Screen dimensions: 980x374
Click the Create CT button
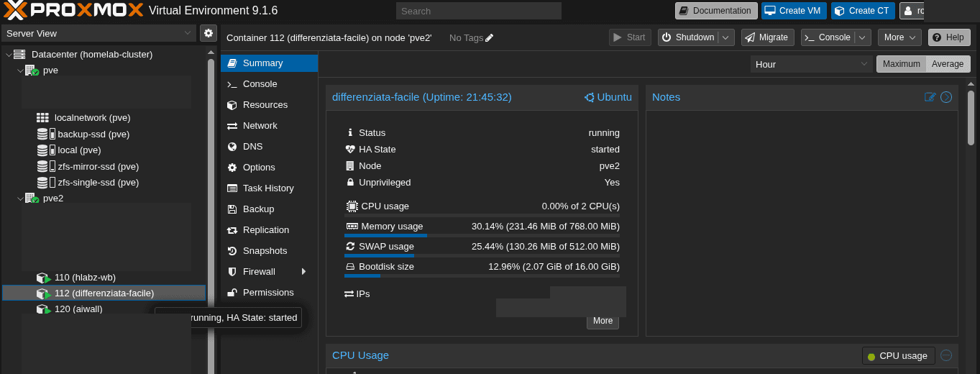click(862, 11)
